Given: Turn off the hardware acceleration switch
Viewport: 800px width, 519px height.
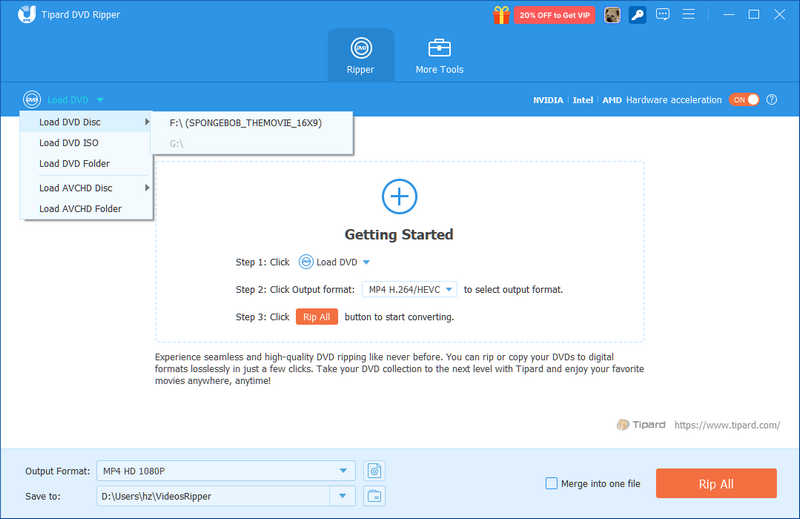Looking at the screenshot, I should click(x=744, y=100).
